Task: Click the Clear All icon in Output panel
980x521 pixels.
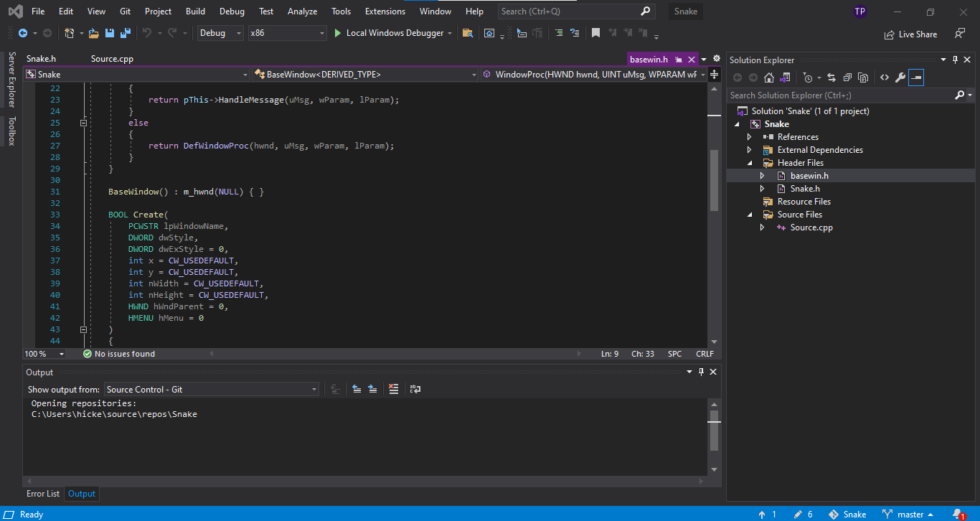Action: coord(393,389)
